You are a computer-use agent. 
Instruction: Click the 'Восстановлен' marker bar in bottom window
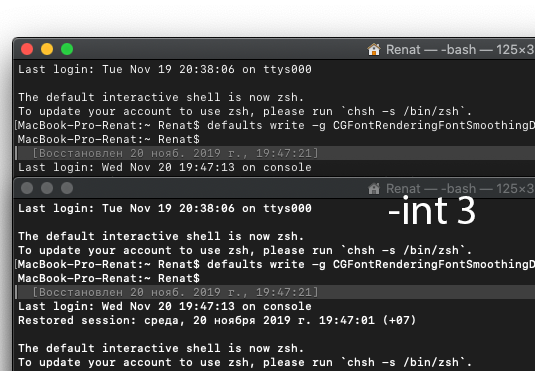275,292
